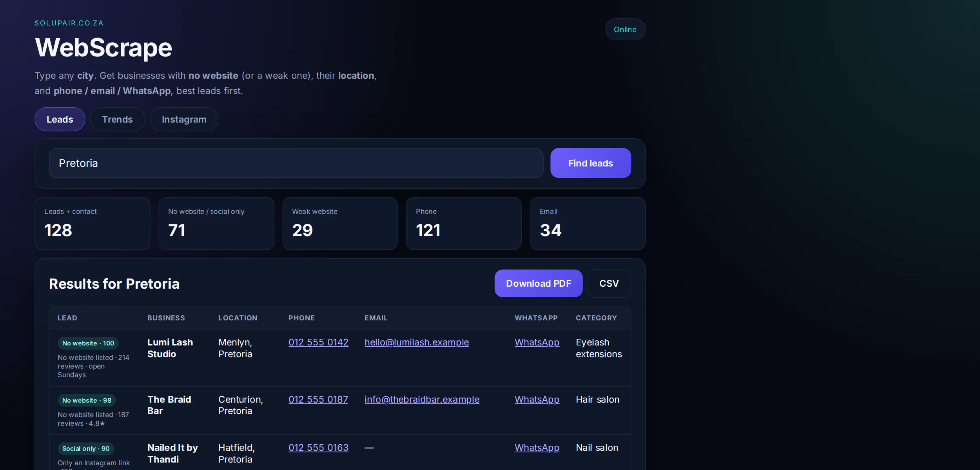The width and height of the screenshot is (980, 470).
Task: Open WhatsApp link for Nailed It by Thandi
Action: coord(537,448)
